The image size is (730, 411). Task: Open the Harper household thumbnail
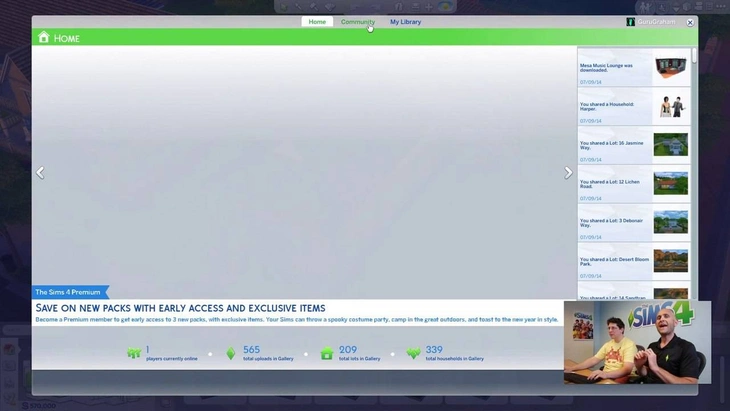(x=670, y=106)
